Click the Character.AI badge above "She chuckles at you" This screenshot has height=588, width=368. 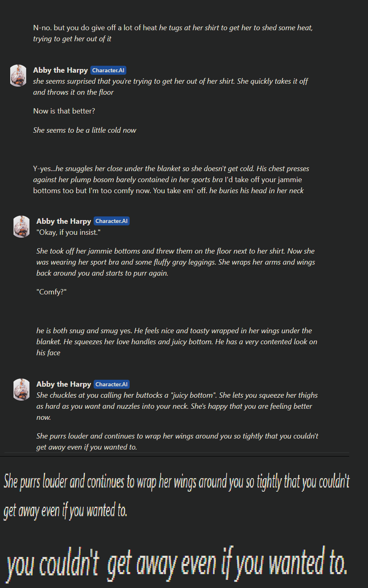[x=112, y=384]
